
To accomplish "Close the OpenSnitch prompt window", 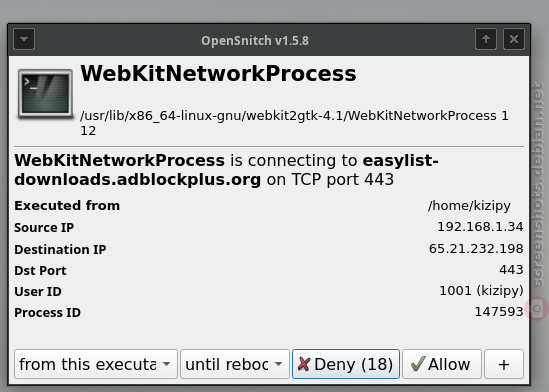I will tap(514, 39).
